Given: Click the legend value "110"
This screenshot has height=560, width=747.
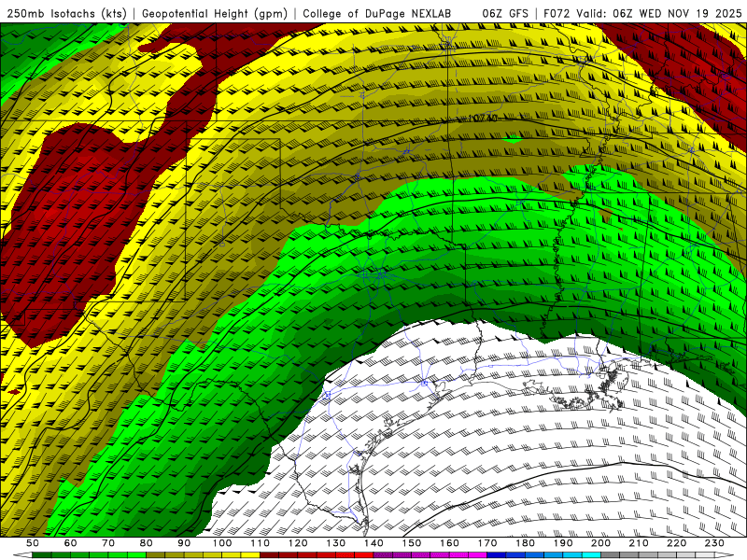Looking at the screenshot, I should 260,543.
